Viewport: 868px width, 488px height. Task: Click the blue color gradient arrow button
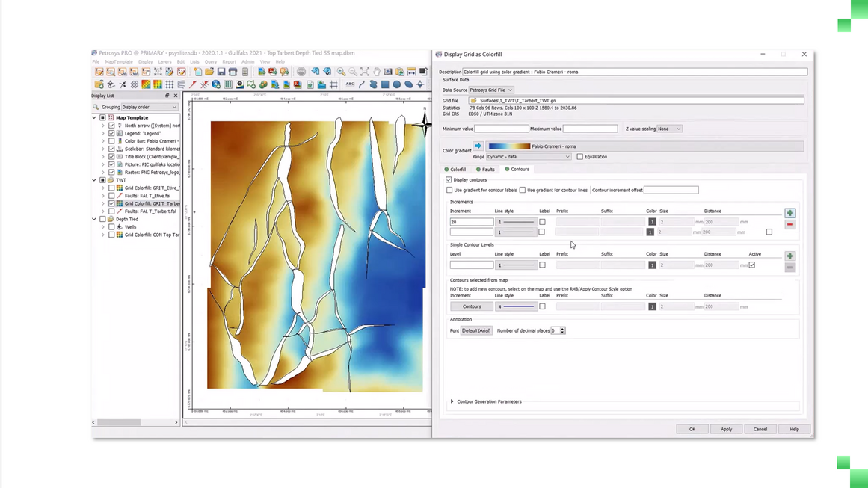[478, 146]
